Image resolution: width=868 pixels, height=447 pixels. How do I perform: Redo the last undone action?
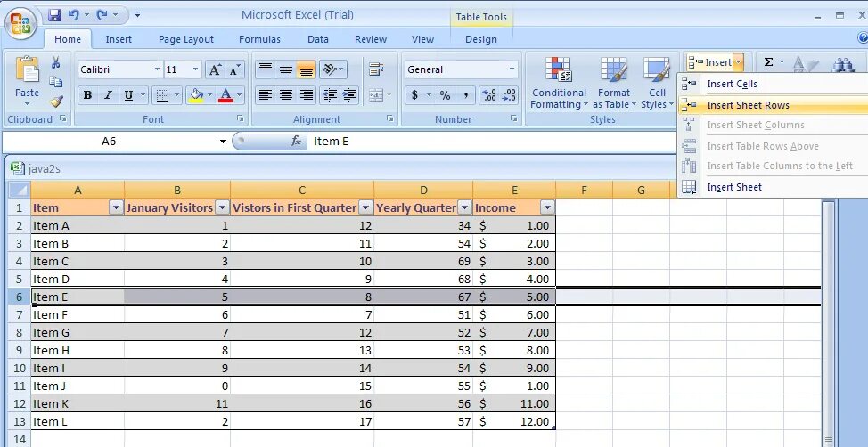click(x=102, y=15)
